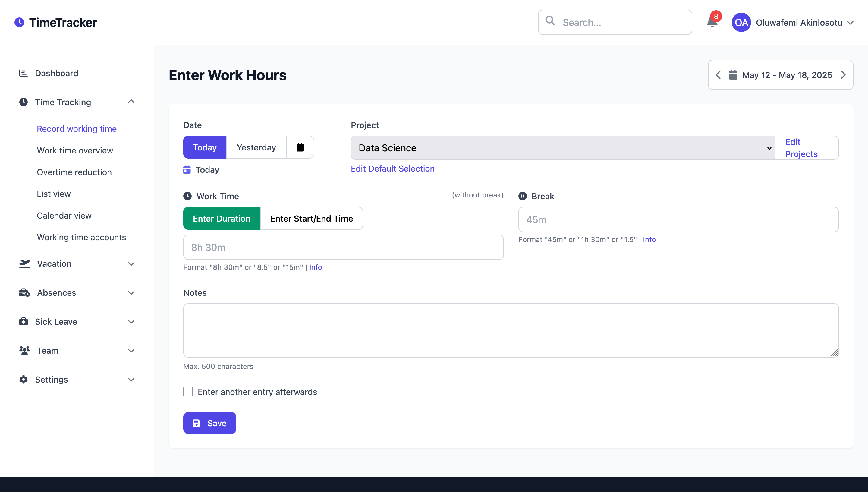Open List view
The height and width of the screenshot is (492, 868).
(x=54, y=194)
